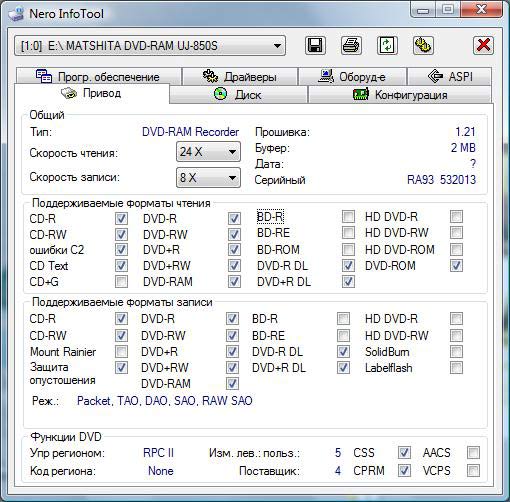The image size is (510, 502).
Task: Toggle CD+G read format checkbox
Action: [x=121, y=282]
